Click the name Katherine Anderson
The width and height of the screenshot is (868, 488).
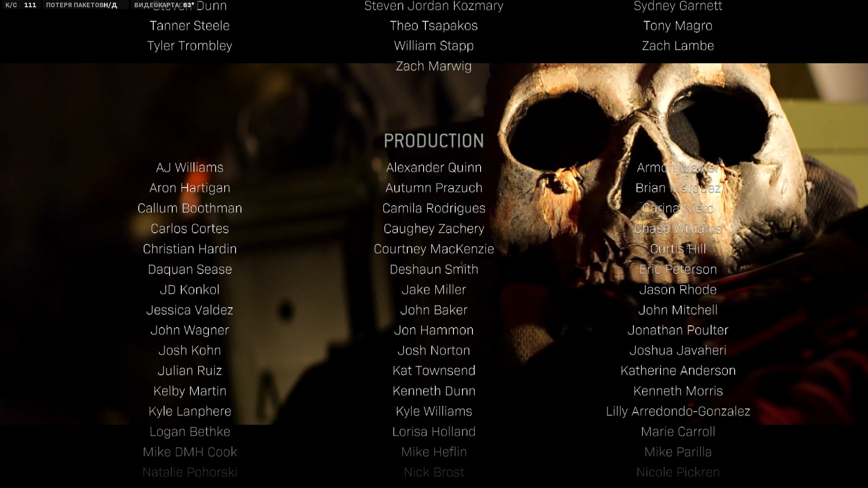click(678, 371)
